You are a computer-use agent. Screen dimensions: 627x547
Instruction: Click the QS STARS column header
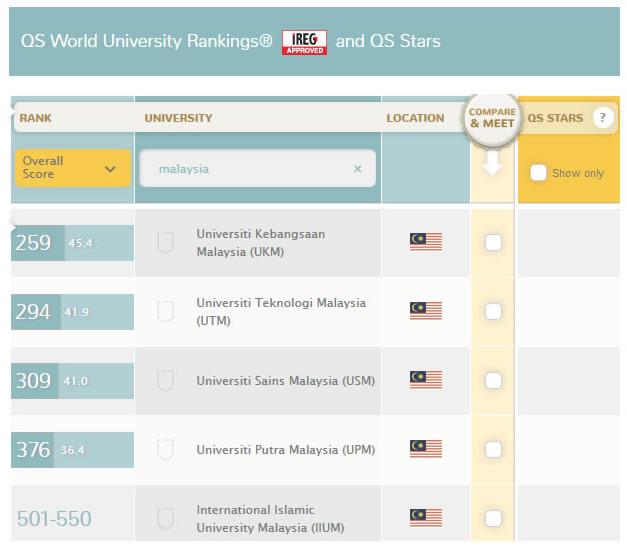coord(555,118)
